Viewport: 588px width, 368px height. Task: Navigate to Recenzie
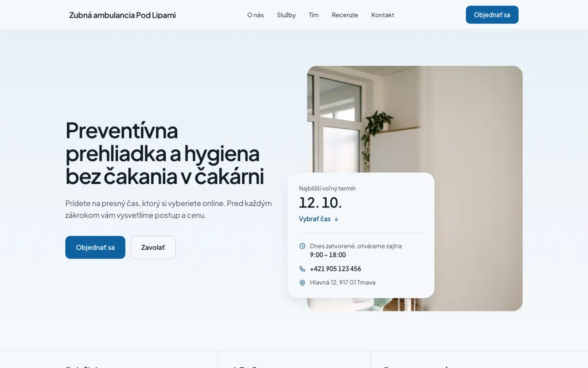tap(345, 15)
